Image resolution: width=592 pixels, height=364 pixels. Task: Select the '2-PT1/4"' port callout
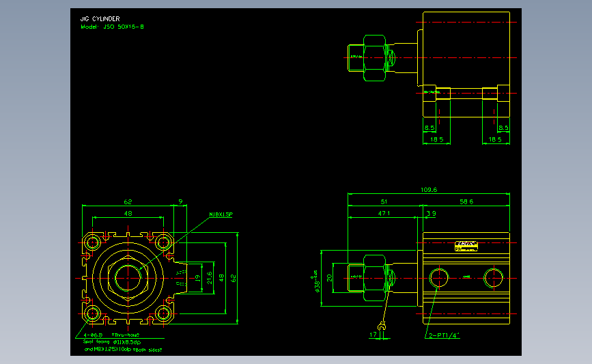coord(444,335)
